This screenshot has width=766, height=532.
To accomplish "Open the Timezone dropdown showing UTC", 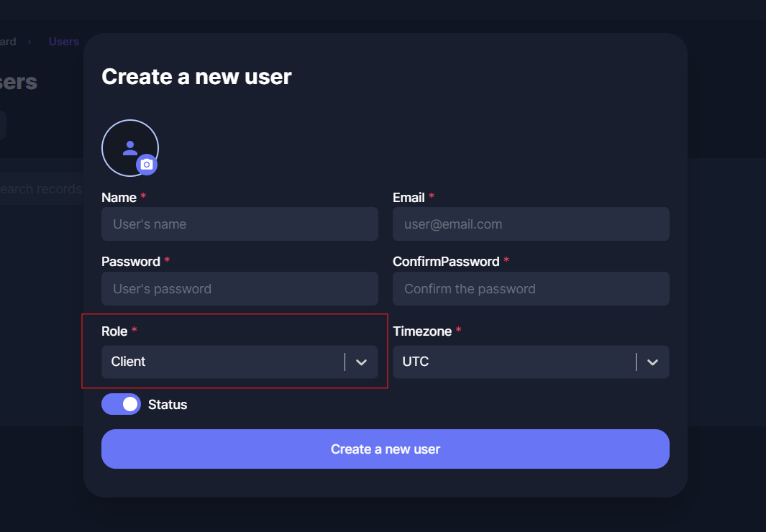I will (x=514, y=362).
